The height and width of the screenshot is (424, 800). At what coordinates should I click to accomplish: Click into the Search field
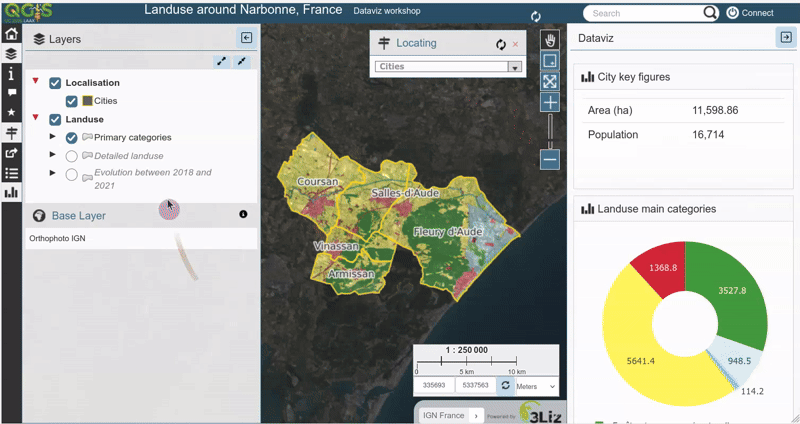(645, 13)
